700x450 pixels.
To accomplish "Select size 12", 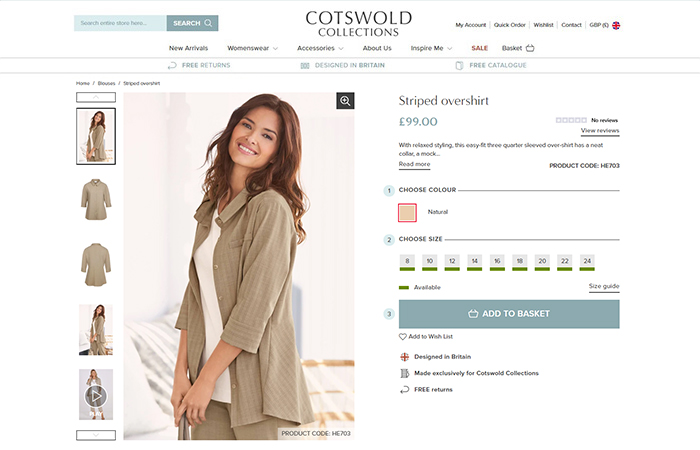I will coord(452,262).
